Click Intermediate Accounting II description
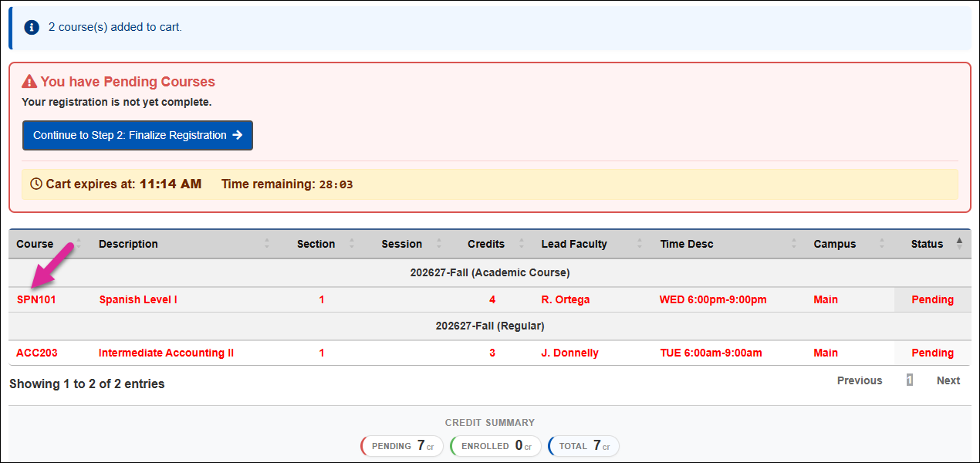 pos(166,353)
